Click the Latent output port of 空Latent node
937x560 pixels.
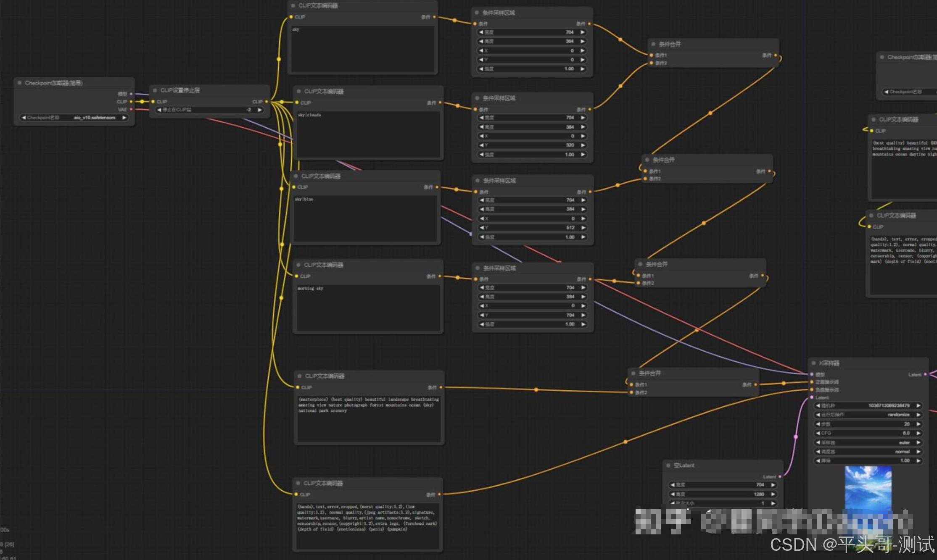[780, 476]
